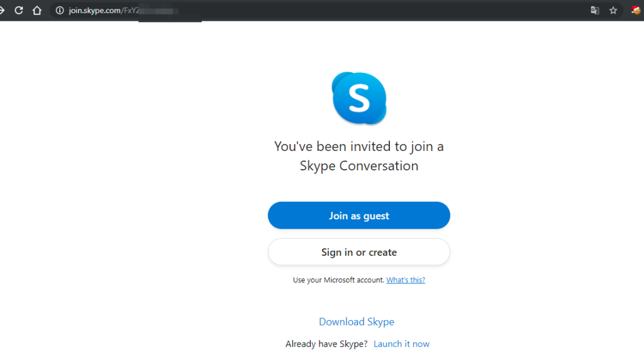The height and width of the screenshot is (364, 644).
Task: Click the forward navigation arrow
Action: click(2, 10)
